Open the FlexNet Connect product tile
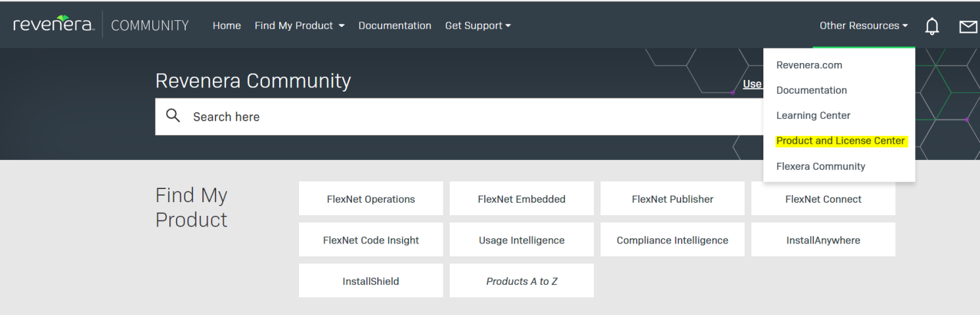The image size is (980, 315). pos(823,199)
